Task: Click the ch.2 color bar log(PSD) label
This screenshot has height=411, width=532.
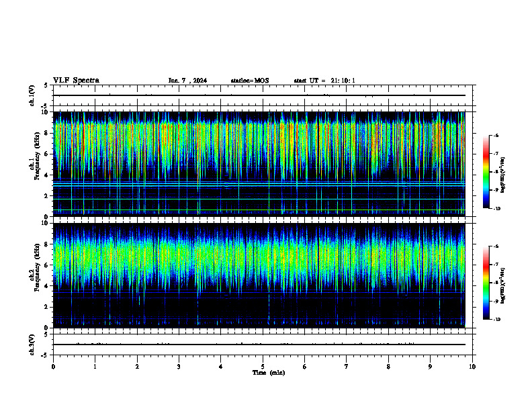Action: [503, 285]
